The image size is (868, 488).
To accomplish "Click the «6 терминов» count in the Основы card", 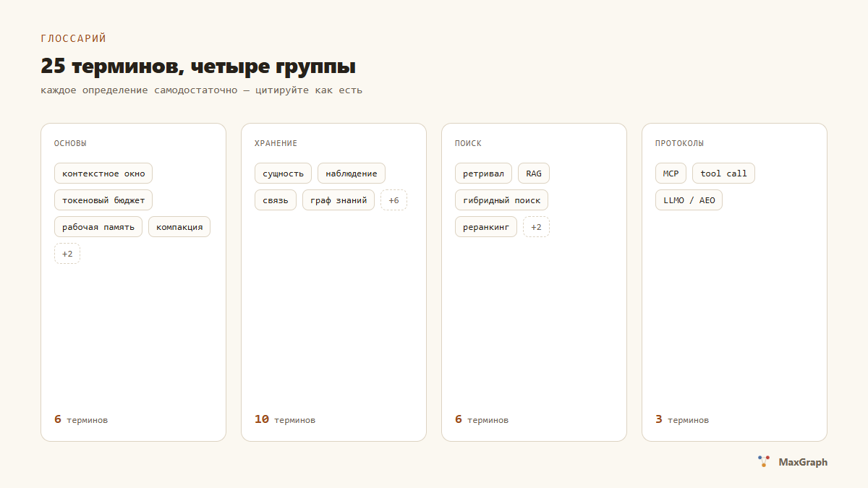I will coord(81,419).
